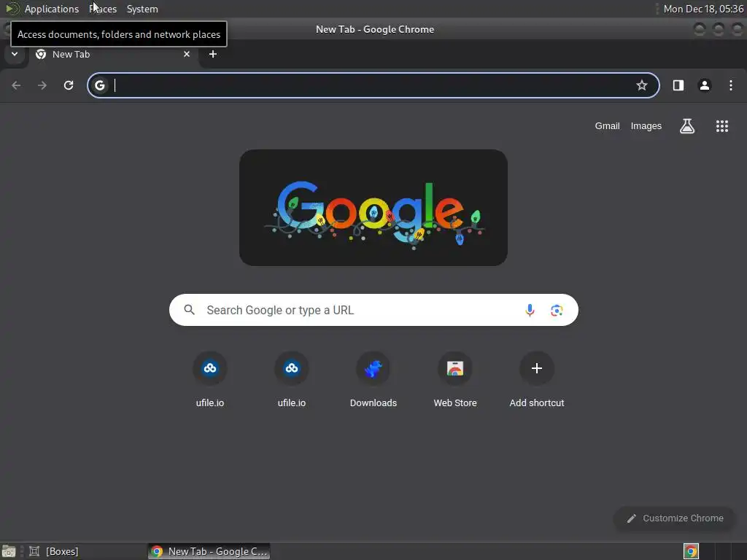Image resolution: width=747 pixels, height=560 pixels.
Task: Click the holiday lights Google doodle
Action: (x=373, y=208)
